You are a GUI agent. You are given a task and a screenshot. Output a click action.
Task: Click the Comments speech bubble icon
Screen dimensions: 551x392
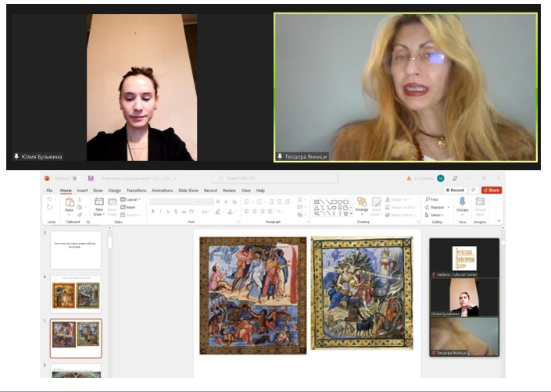(x=474, y=191)
